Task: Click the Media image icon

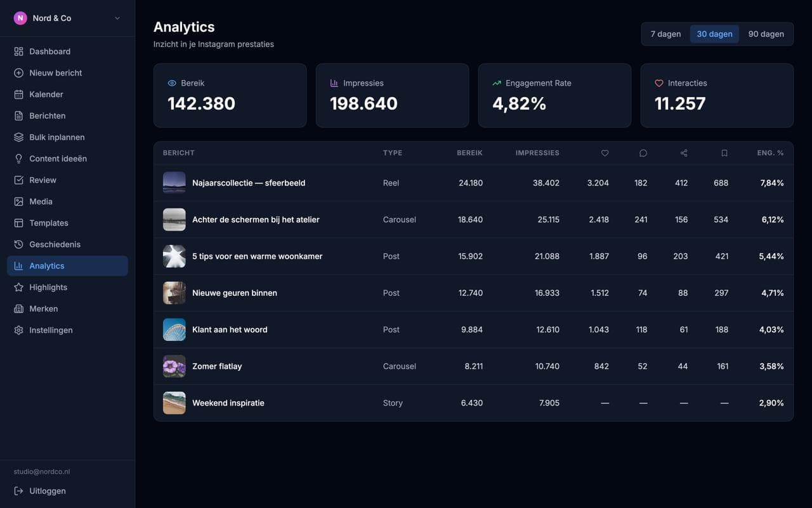Action: tap(18, 201)
